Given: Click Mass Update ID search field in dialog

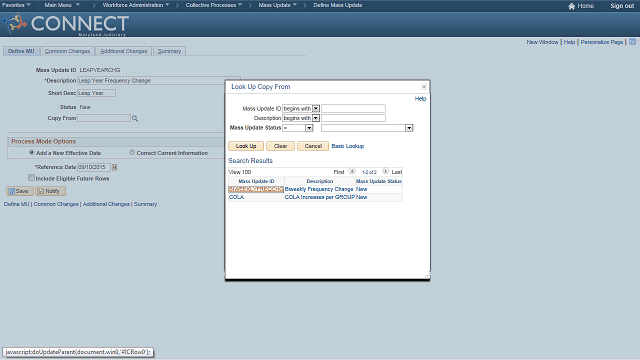Looking at the screenshot, I should 353,109.
